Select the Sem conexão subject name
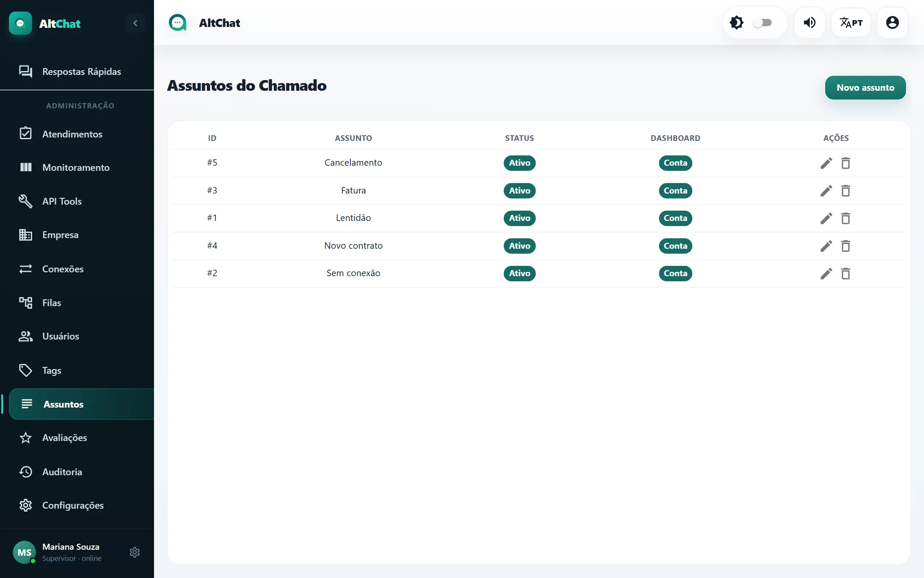Screen dimensions: 924x578 353,273
